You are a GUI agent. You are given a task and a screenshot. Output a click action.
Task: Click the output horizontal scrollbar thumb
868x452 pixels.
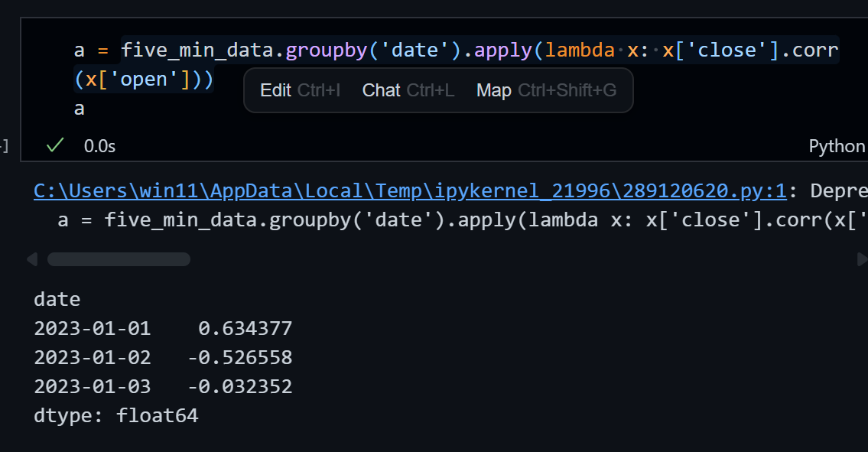click(119, 260)
